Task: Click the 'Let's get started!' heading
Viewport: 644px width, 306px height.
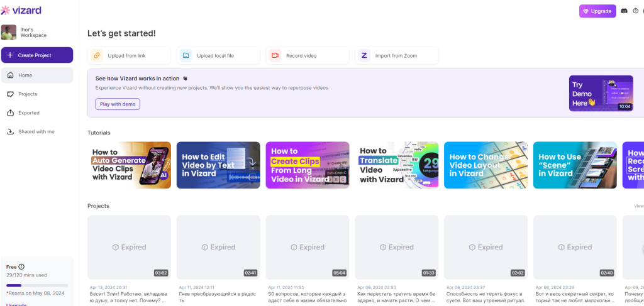Action: click(x=121, y=34)
